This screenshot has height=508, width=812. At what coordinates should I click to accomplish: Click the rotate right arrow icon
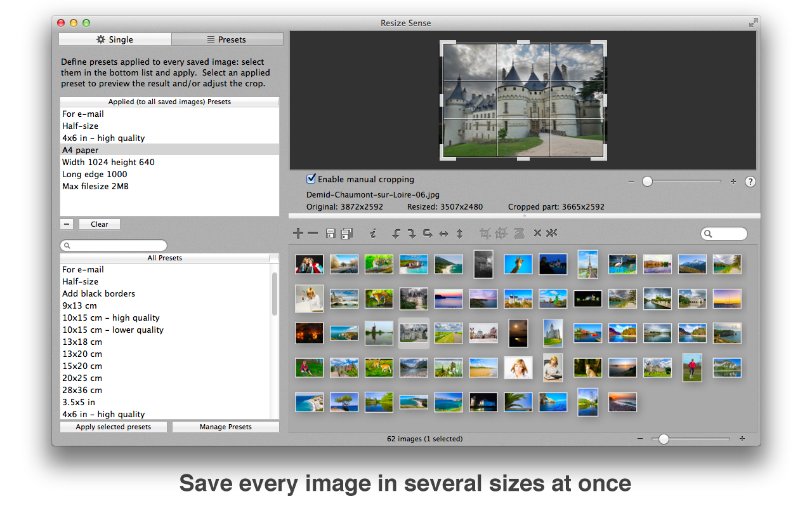pyautogui.click(x=412, y=234)
